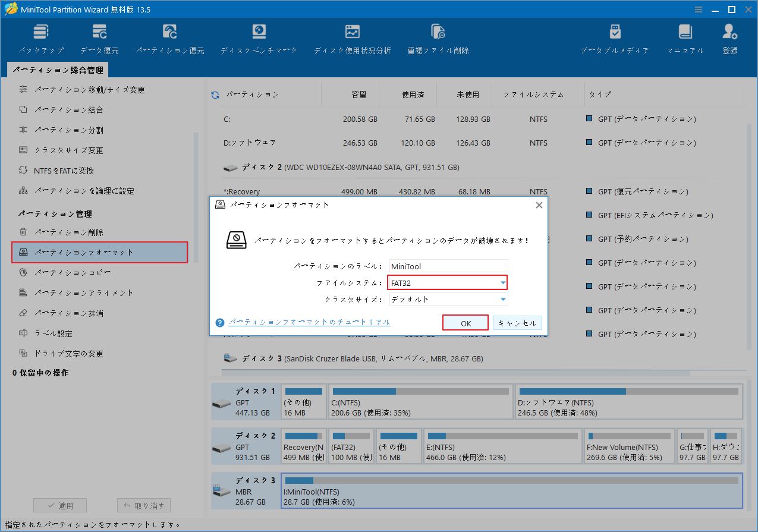Launch 重複ファイル削除 duplicate file finder

coord(438,37)
